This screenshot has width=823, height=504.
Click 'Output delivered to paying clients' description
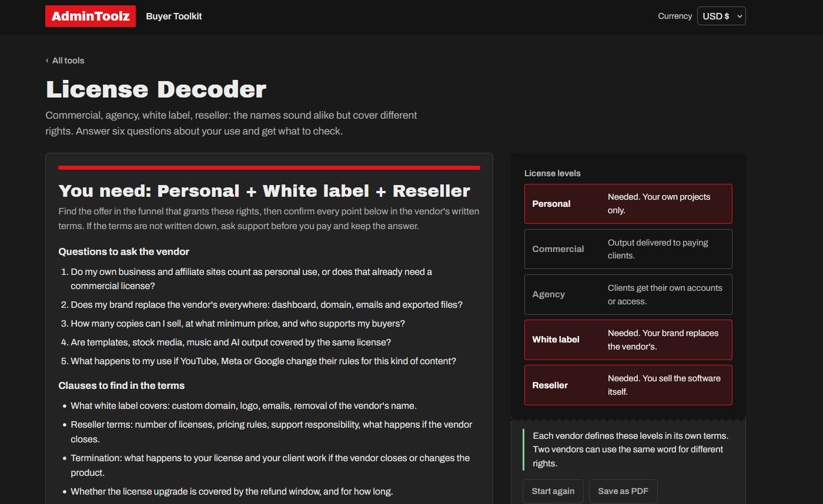point(658,249)
